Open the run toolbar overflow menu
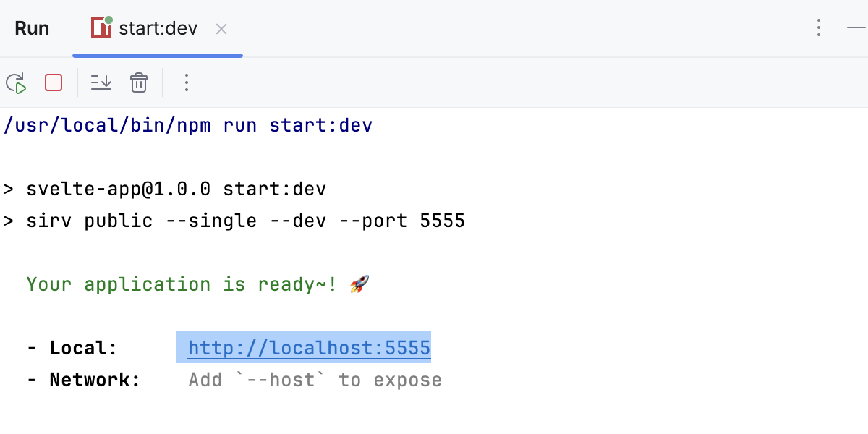This screenshot has width=868, height=434. 187,82
